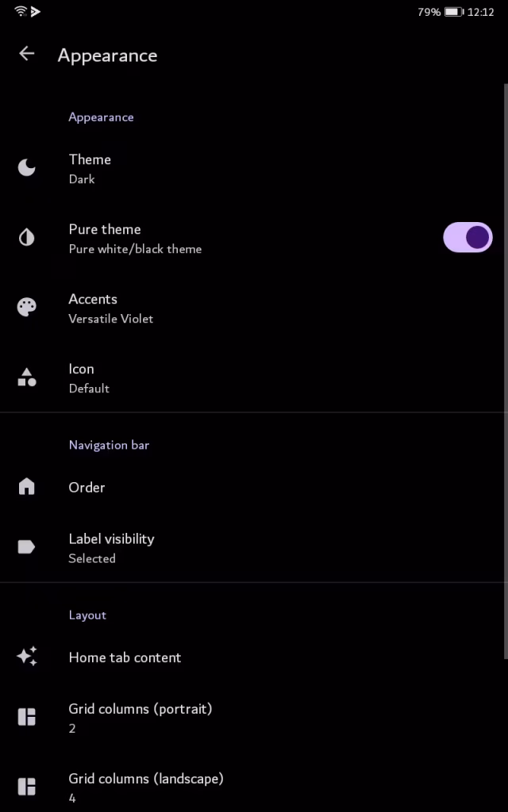This screenshot has width=508, height=812.
Task: Click the home icon next to Order
Action: click(26, 487)
